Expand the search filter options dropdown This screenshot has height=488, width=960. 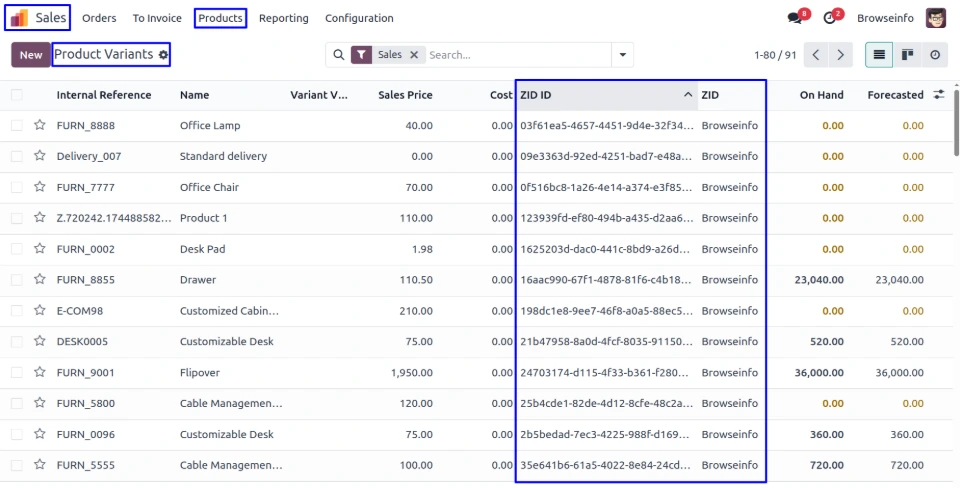click(x=623, y=55)
